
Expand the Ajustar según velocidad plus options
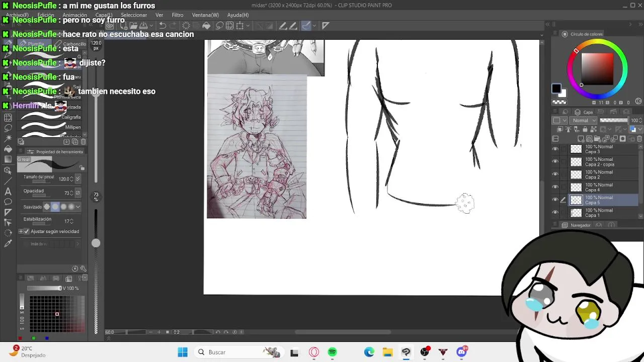21,231
